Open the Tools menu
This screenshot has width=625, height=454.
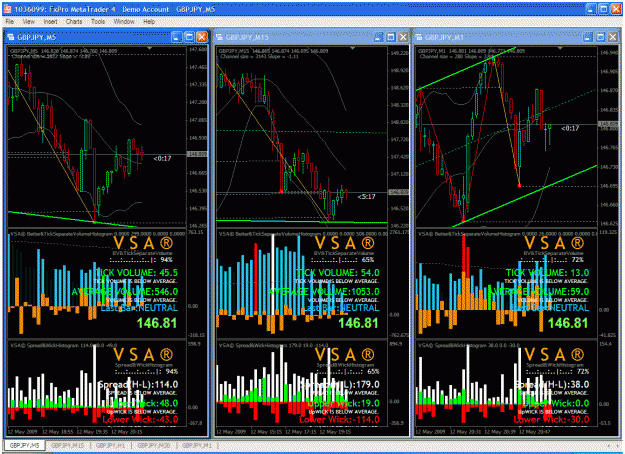98,22
